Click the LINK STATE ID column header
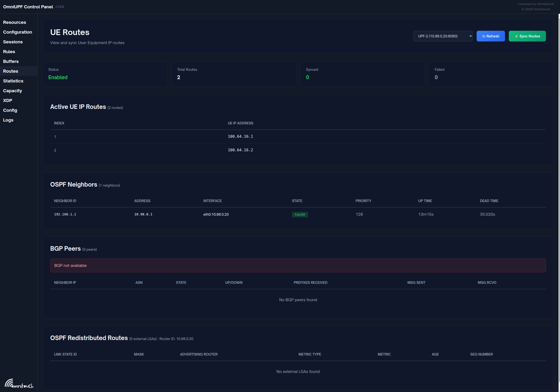560x392 pixels. 65,354
